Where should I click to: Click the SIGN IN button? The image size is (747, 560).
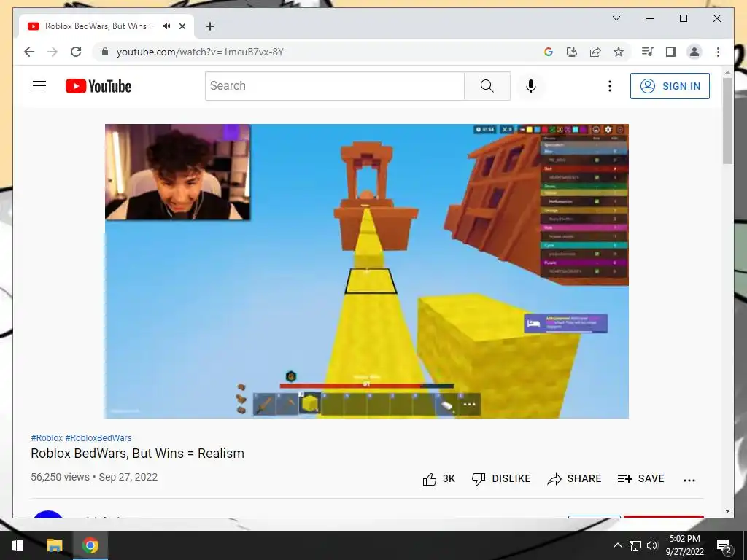coord(670,86)
